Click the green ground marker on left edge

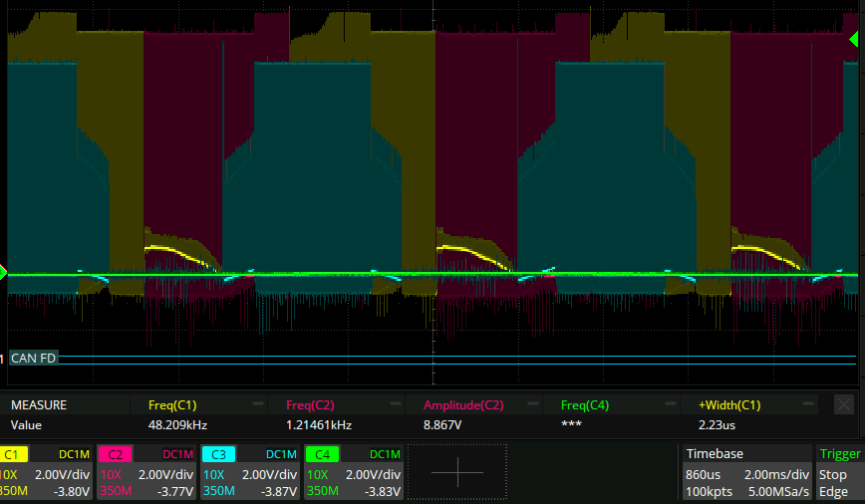click(x=4, y=272)
